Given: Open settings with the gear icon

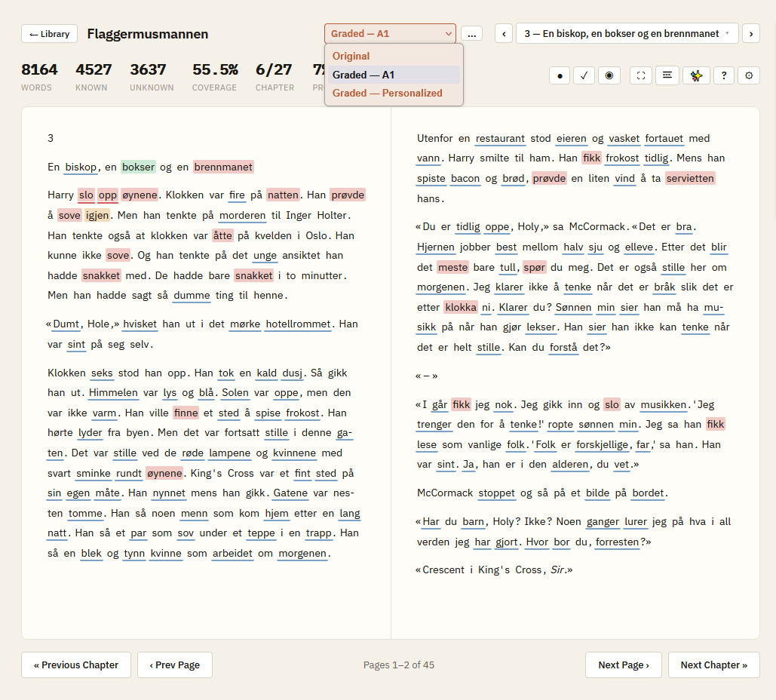Looking at the screenshot, I should [x=749, y=75].
